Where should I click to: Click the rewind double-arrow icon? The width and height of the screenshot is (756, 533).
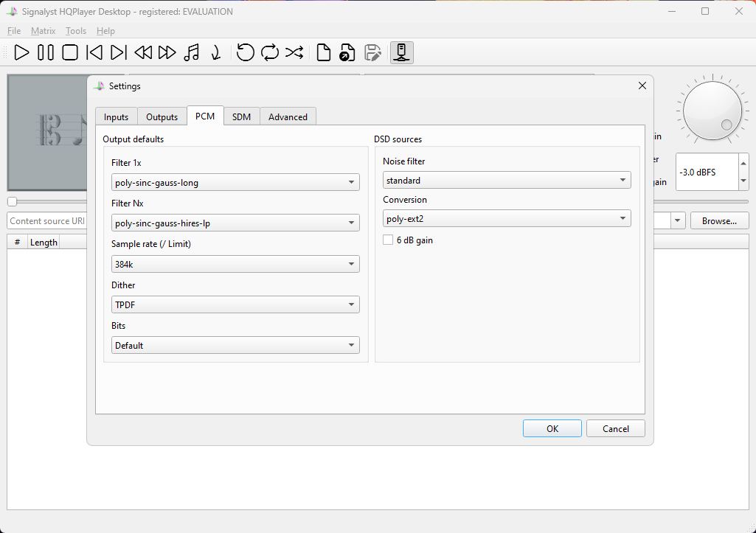point(143,52)
